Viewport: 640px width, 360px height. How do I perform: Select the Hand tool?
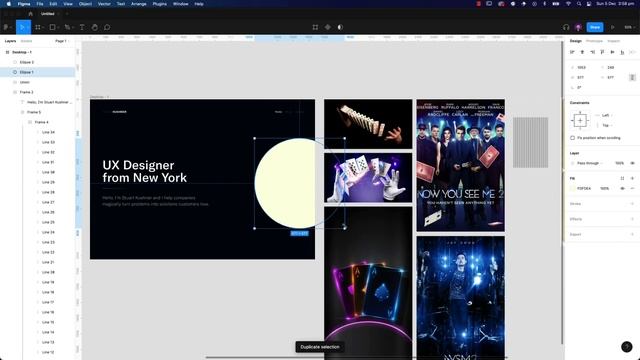pyautogui.click(x=95, y=27)
